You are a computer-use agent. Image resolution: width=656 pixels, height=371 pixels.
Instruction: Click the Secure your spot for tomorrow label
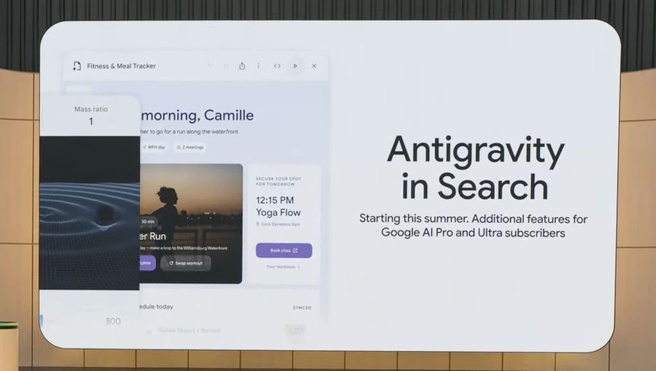pyautogui.click(x=279, y=181)
